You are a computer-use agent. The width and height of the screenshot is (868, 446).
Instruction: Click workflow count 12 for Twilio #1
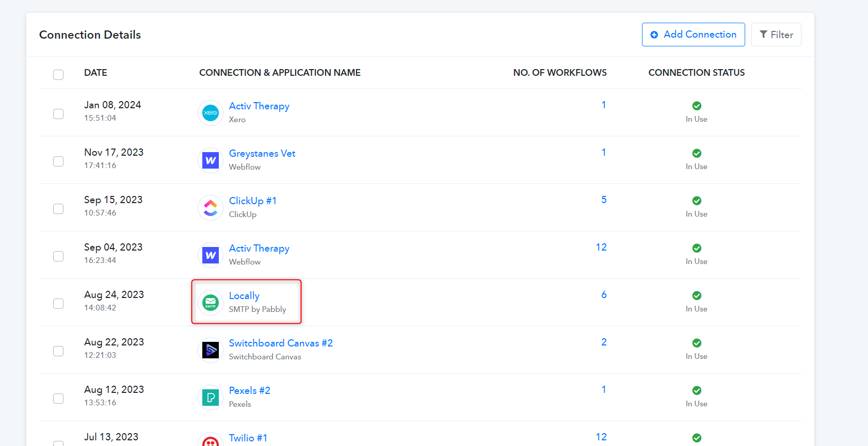coord(601,437)
